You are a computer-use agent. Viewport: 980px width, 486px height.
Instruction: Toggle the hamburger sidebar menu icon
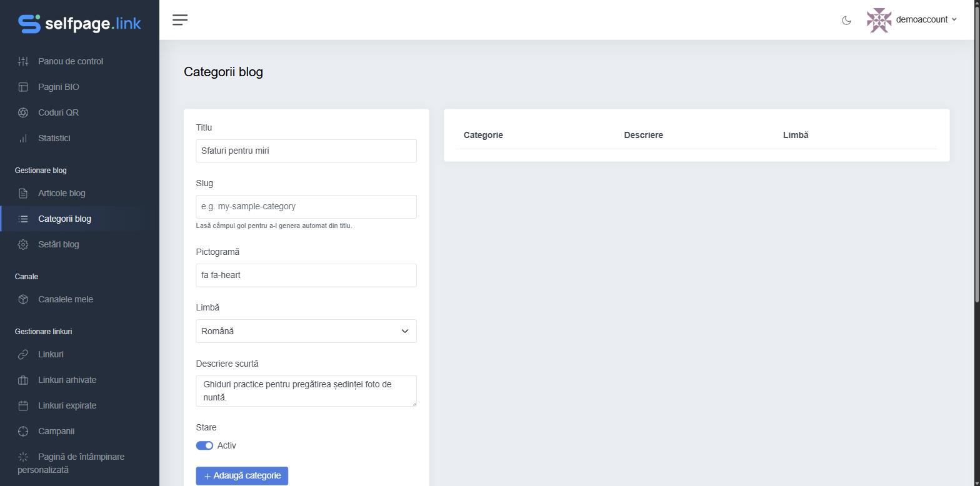click(180, 20)
